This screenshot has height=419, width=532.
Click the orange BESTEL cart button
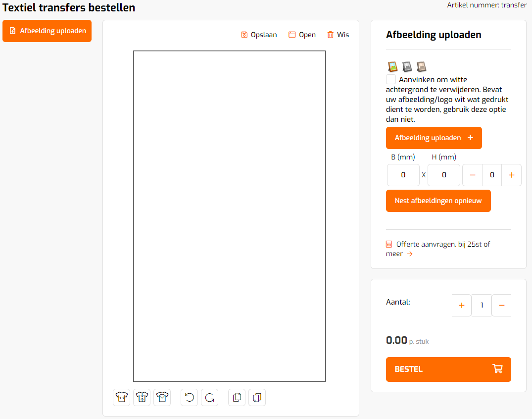click(448, 369)
